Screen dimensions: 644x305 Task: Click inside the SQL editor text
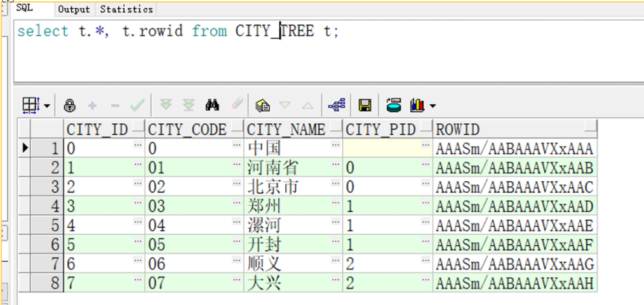click(178, 31)
